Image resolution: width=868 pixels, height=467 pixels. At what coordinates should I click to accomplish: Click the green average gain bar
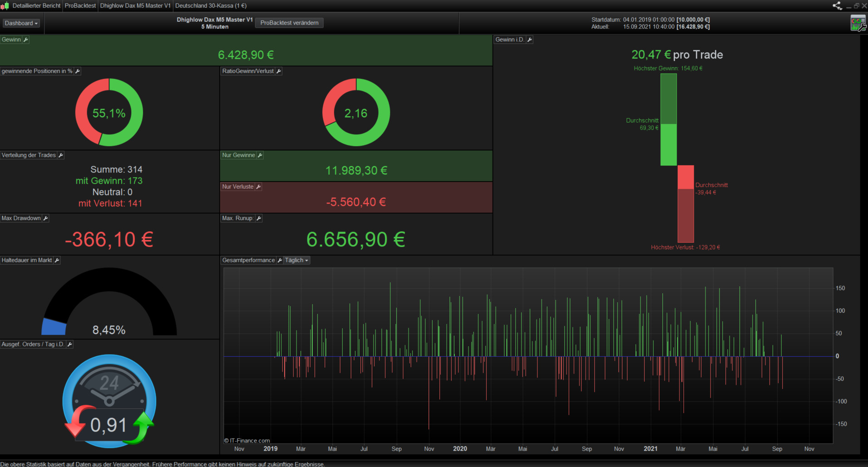coord(668,145)
